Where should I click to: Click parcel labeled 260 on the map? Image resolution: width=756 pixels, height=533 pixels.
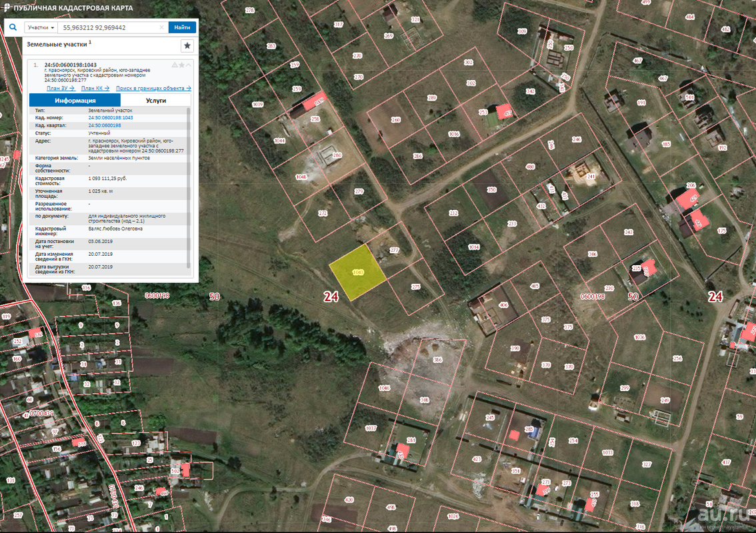pos(395,119)
